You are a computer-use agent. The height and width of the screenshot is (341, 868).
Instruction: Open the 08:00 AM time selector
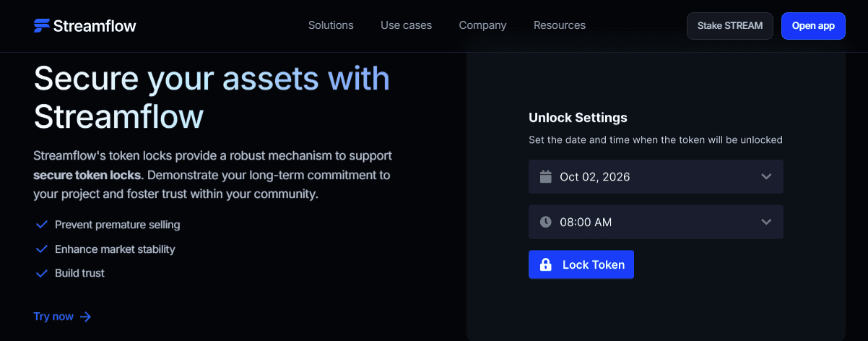(x=656, y=222)
